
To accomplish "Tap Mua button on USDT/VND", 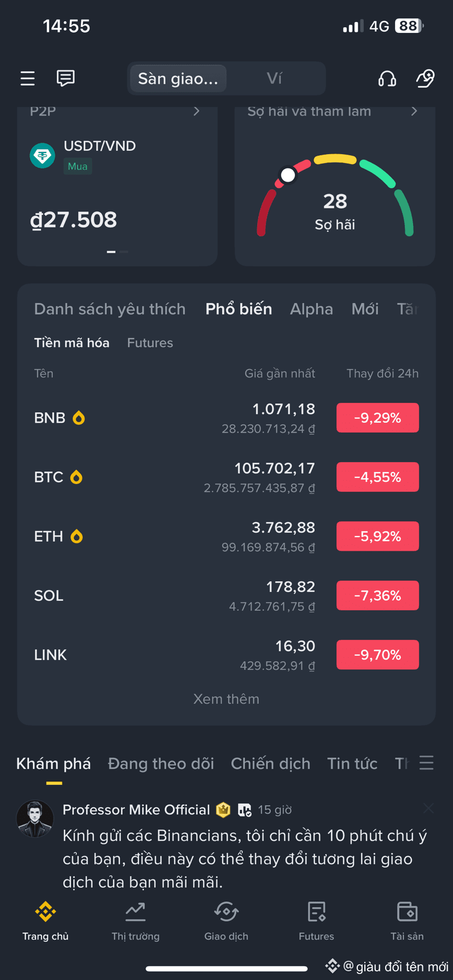I will [x=78, y=166].
